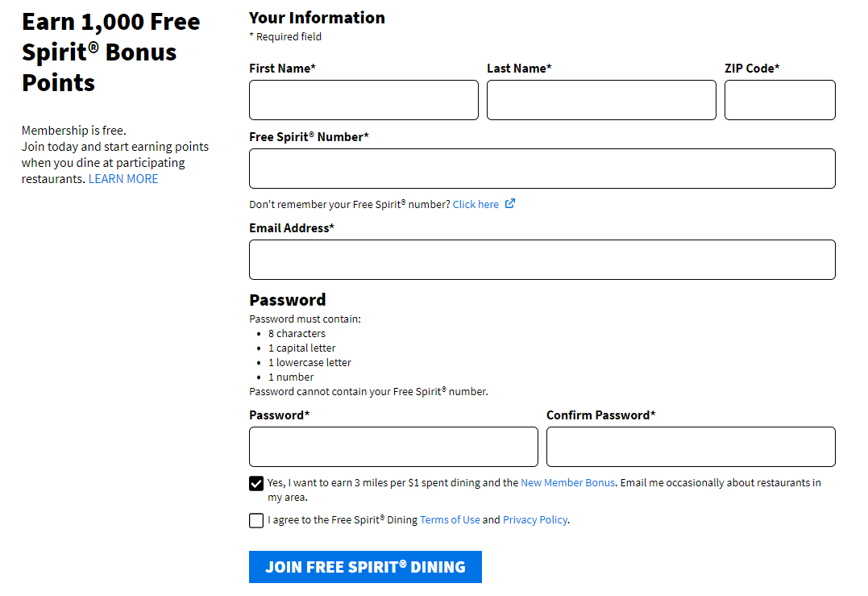Click the ZIP Code label
The height and width of the screenshot is (596, 868).
click(752, 69)
